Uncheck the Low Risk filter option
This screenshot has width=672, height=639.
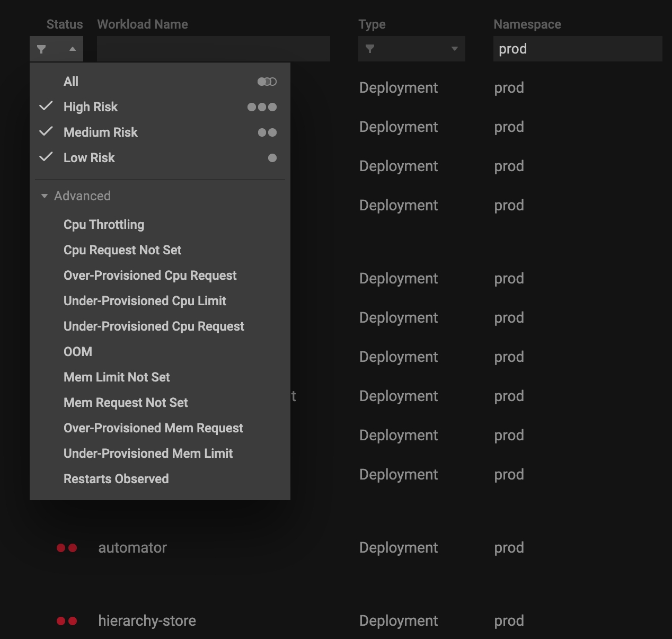click(x=89, y=158)
